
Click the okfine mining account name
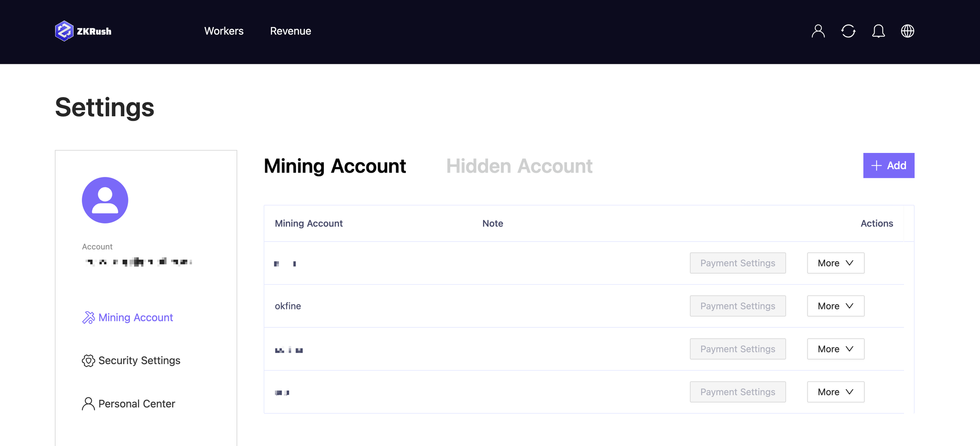pyautogui.click(x=288, y=306)
